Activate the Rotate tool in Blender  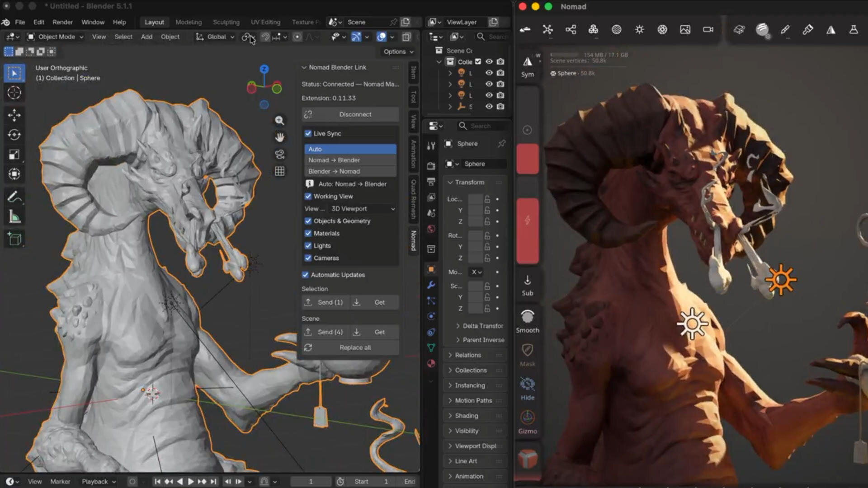tap(14, 135)
